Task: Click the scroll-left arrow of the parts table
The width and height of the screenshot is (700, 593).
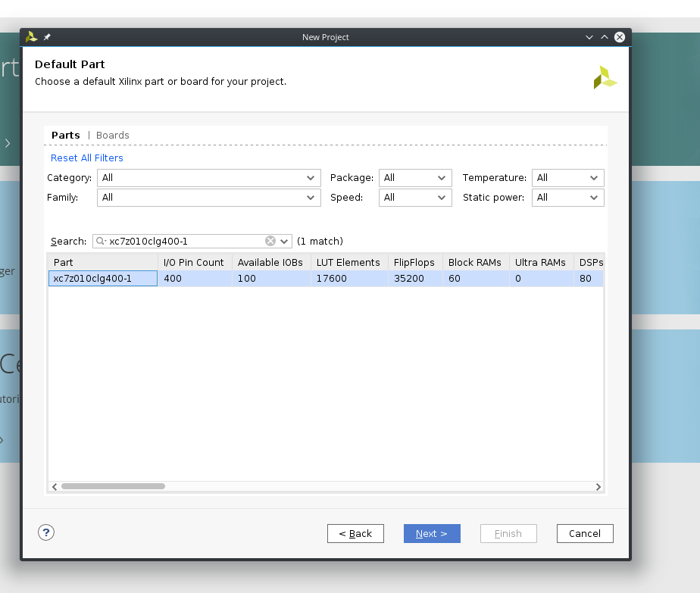Action: tap(55, 486)
